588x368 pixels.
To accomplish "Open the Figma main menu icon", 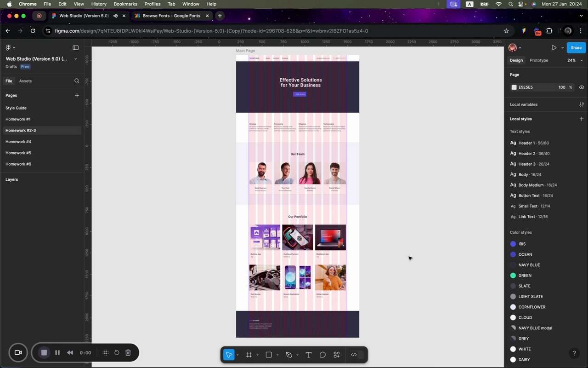I will click(8, 47).
